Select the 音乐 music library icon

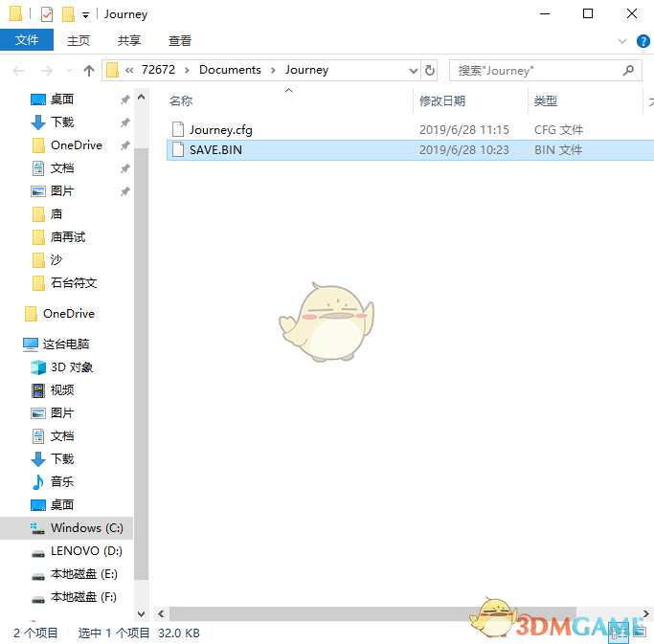[38, 481]
